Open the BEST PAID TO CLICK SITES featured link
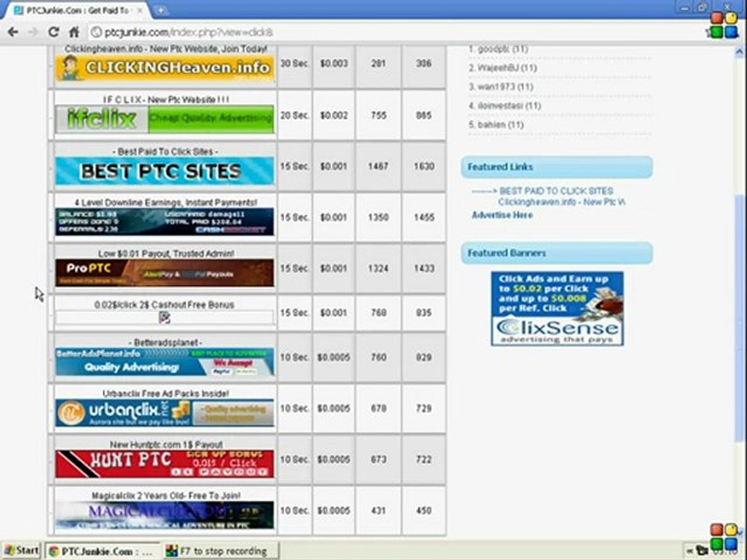The image size is (747, 560). click(x=556, y=191)
